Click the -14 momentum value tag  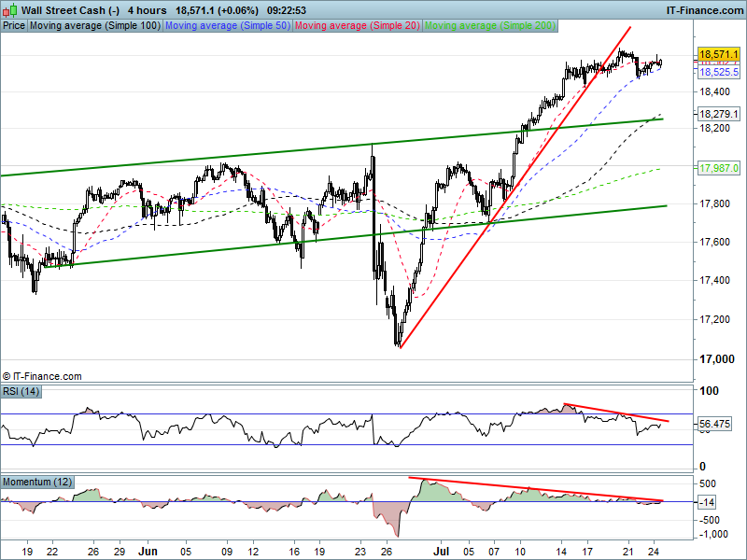tap(708, 502)
